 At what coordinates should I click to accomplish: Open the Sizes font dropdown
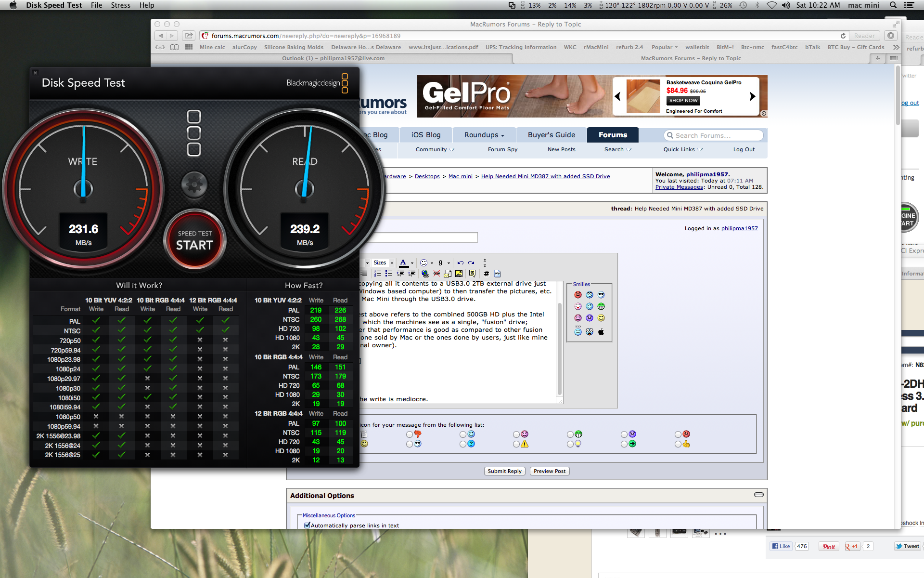(384, 263)
